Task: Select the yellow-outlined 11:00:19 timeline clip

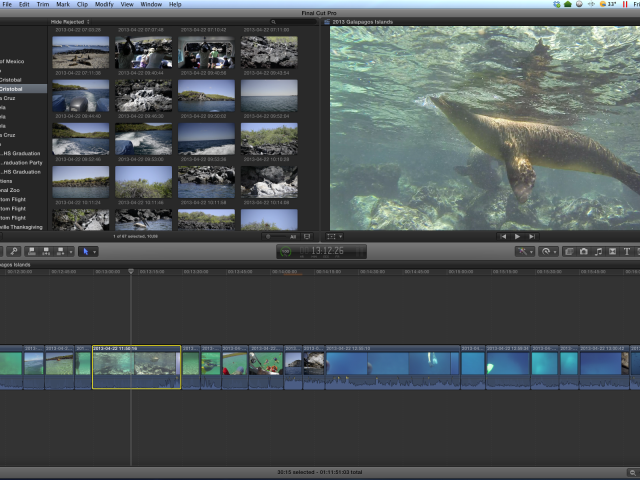Action: 136,367
